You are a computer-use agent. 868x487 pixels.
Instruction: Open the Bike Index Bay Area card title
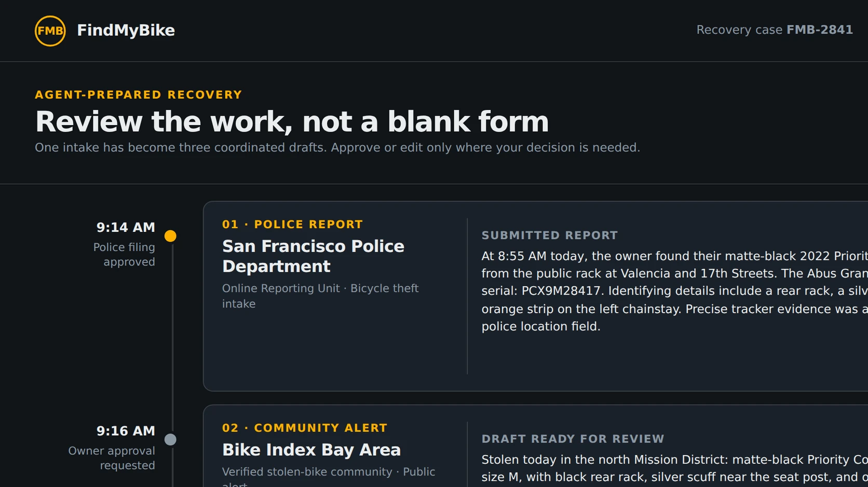tap(311, 450)
